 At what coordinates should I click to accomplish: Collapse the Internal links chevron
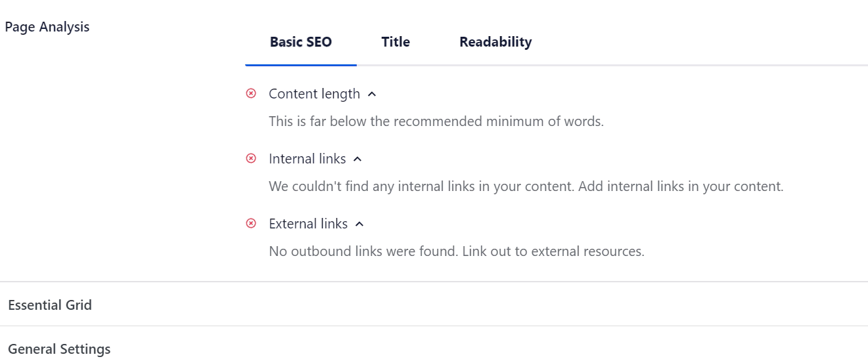(x=357, y=159)
